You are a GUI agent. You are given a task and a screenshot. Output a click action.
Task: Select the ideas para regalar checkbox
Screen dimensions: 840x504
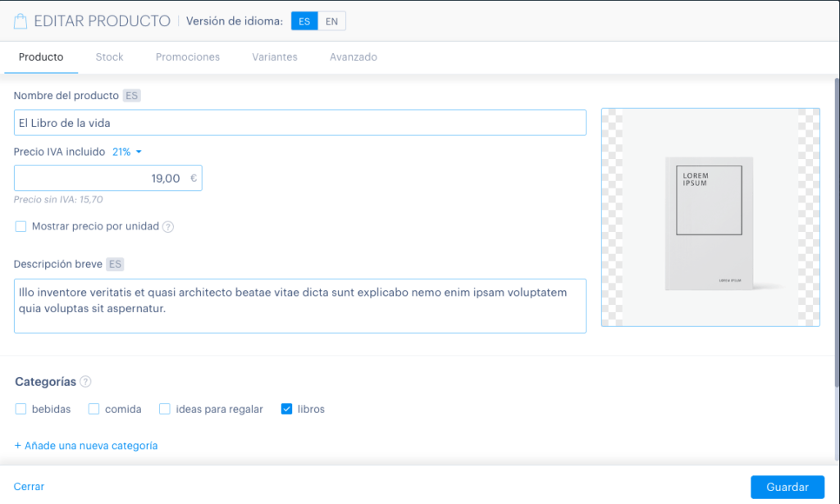click(x=164, y=409)
